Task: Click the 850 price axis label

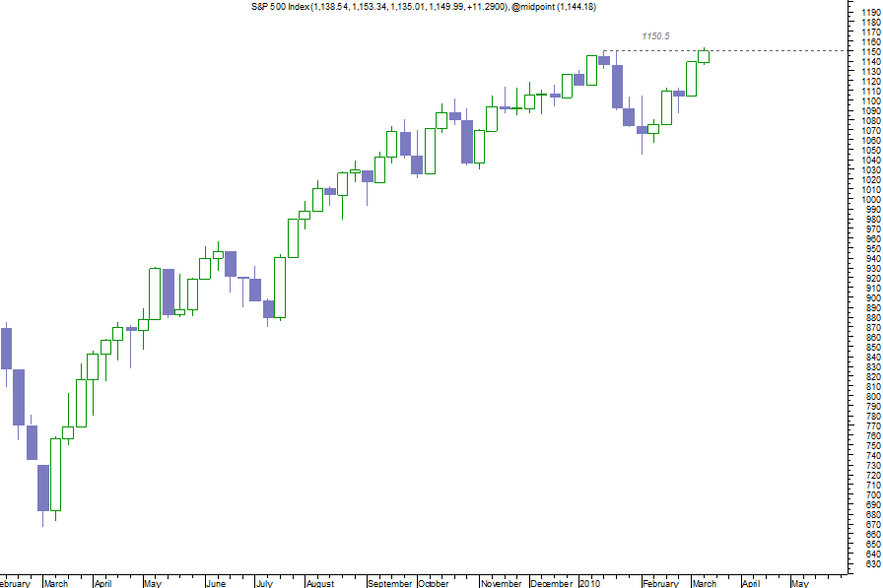Action: (873, 347)
